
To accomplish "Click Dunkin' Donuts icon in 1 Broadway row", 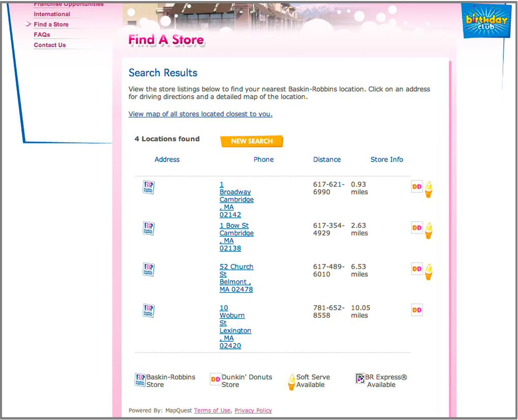I will pos(417,187).
